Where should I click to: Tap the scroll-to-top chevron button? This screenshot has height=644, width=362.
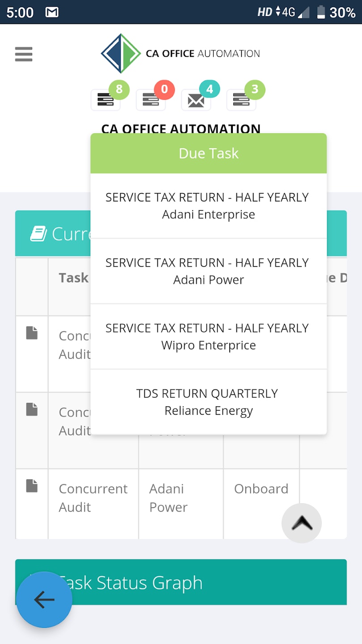click(x=301, y=523)
